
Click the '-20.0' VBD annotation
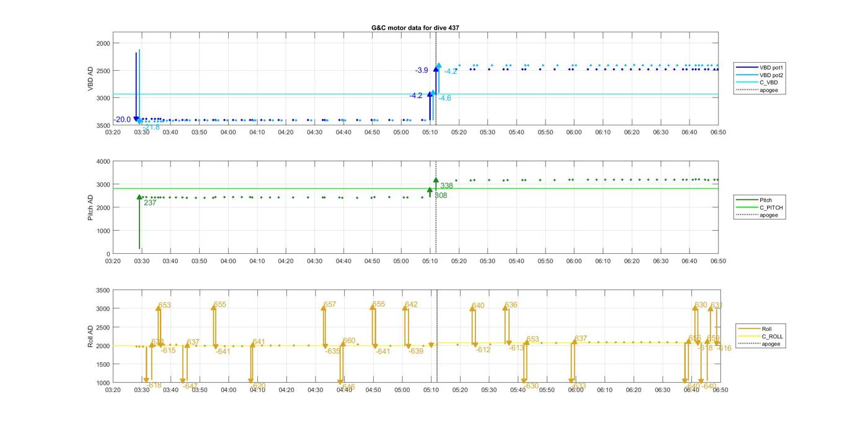(x=122, y=120)
